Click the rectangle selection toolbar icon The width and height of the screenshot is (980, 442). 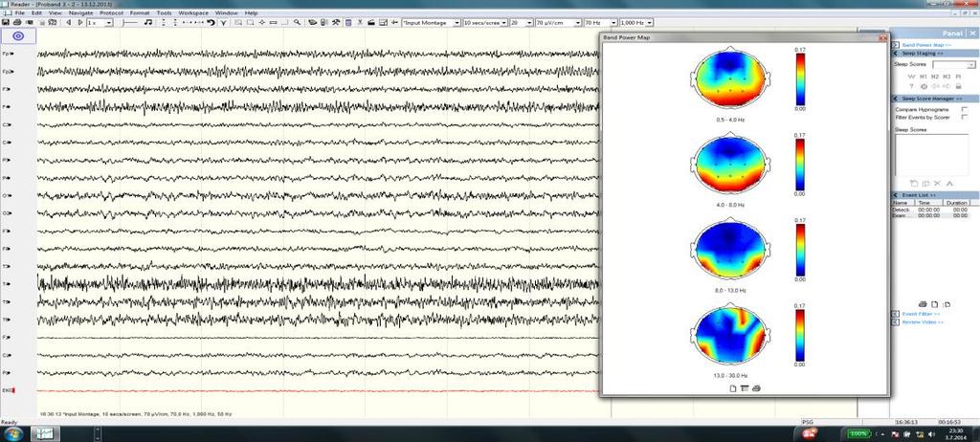(x=250, y=23)
